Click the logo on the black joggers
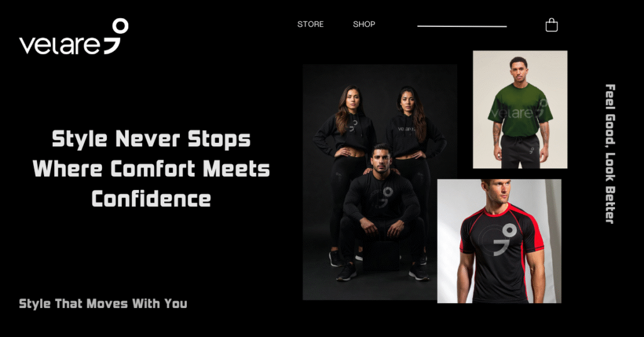This screenshot has width=644, height=337. [x=531, y=151]
